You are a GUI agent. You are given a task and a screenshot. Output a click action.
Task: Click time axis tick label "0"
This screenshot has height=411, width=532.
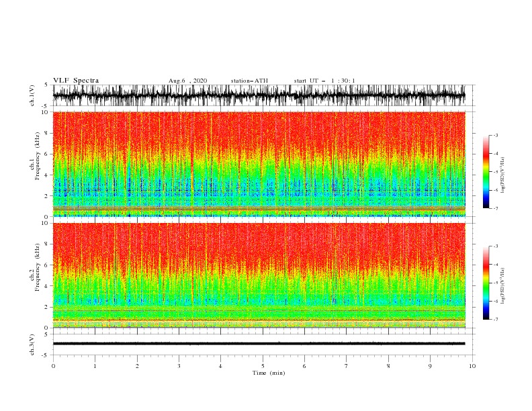(53, 366)
